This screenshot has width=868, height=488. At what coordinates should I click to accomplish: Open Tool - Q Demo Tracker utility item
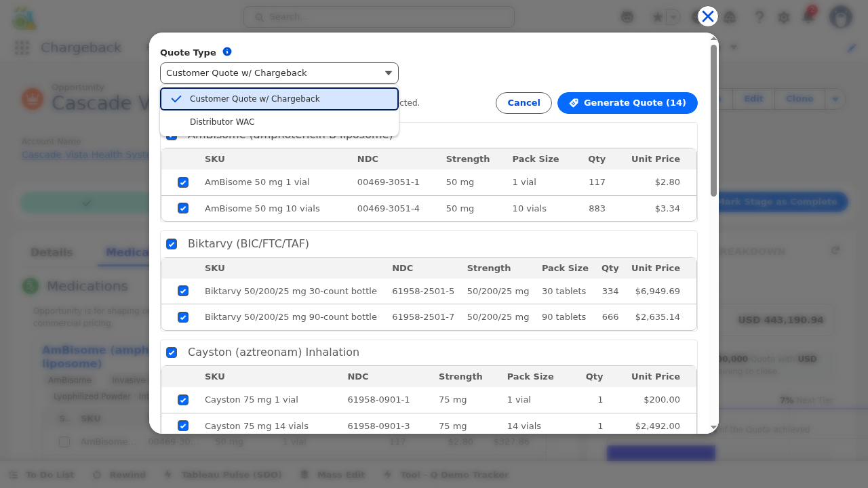pyautogui.click(x=446, y=474)
